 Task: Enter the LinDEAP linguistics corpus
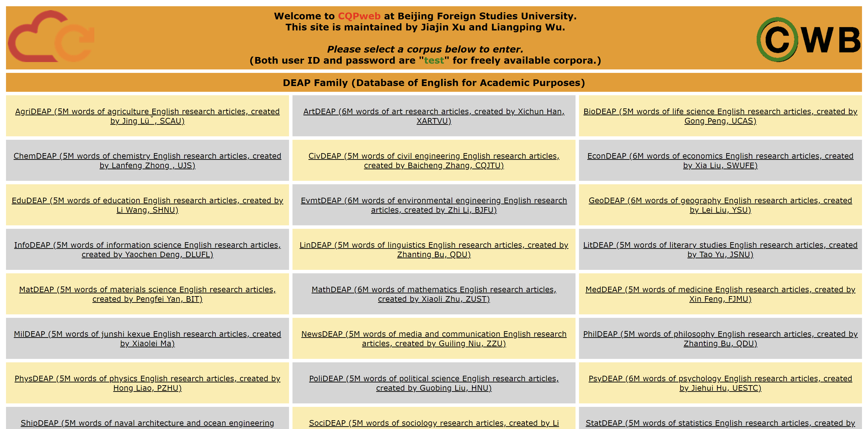[434, 245]
